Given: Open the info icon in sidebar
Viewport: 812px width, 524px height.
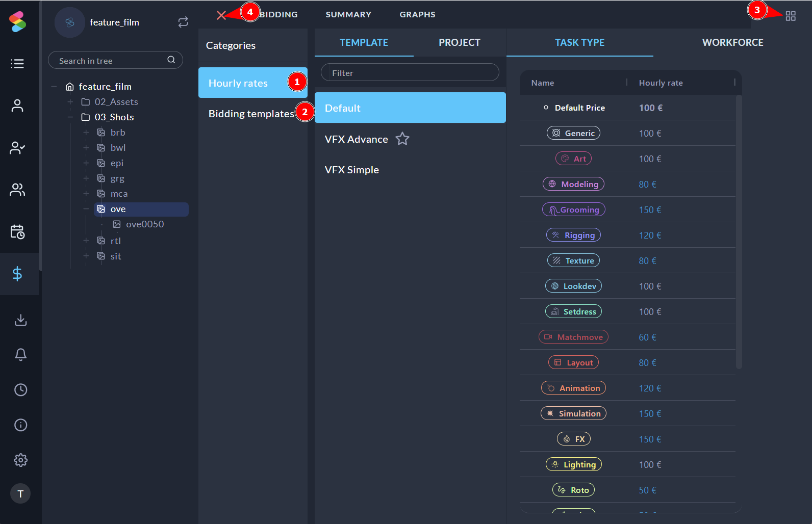Looking at the screenshot, I should click(x=20, y=425).
